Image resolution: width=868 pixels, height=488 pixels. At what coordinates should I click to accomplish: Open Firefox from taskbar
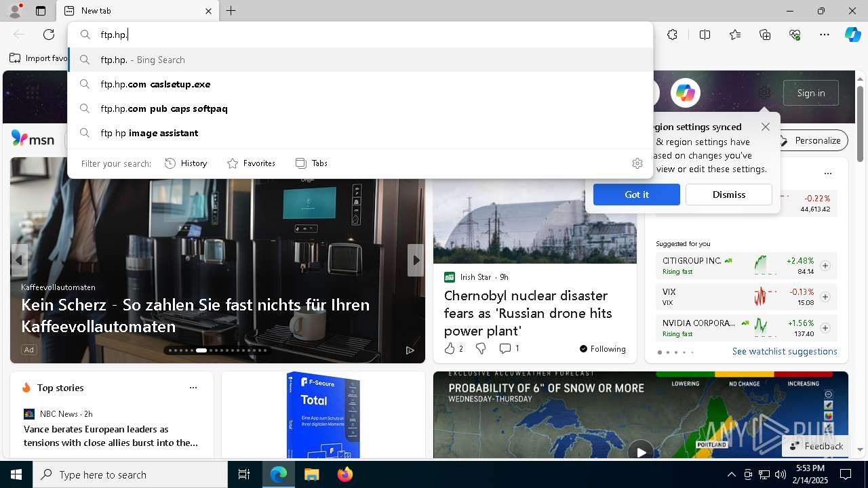[x=344, y=474]
